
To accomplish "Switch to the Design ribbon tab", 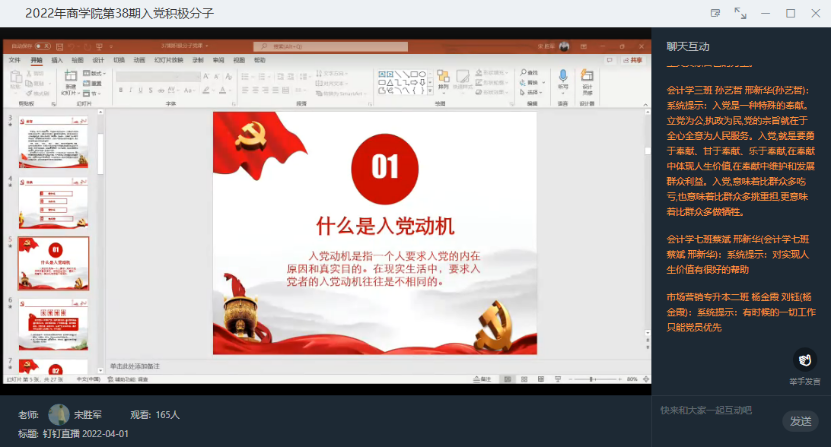I will [x=97, y=60].
